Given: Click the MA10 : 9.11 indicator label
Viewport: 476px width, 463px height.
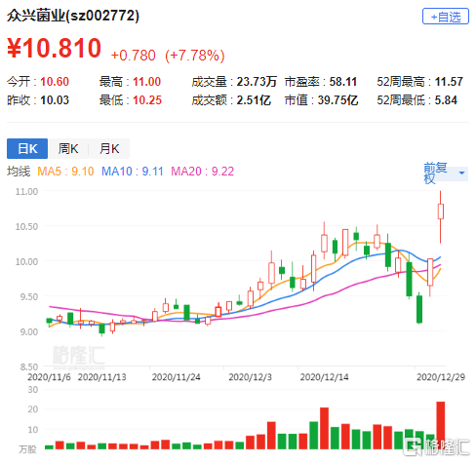Looking at the screenshot, I should point(133,172).
